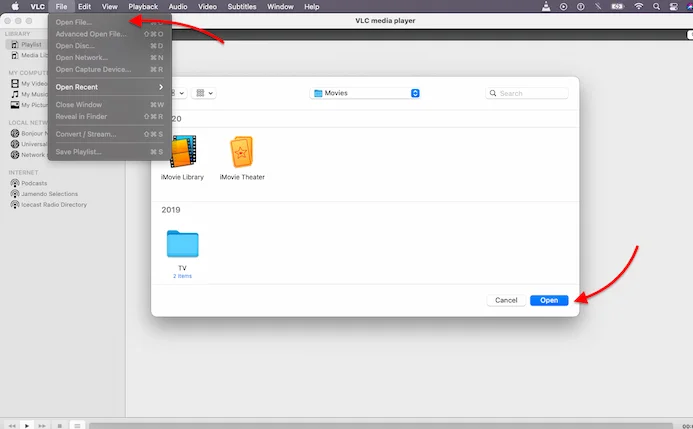The height and width of the screenshot is (429, 693).
Task: Expand the Open Recent submenu
Action: (110, 87)
